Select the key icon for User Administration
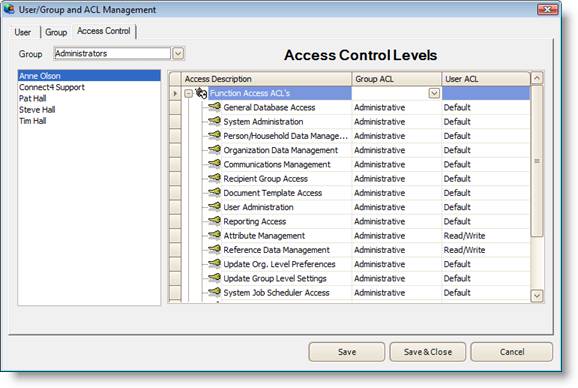Viewport: 578px width, 388px height. [214, 207]
